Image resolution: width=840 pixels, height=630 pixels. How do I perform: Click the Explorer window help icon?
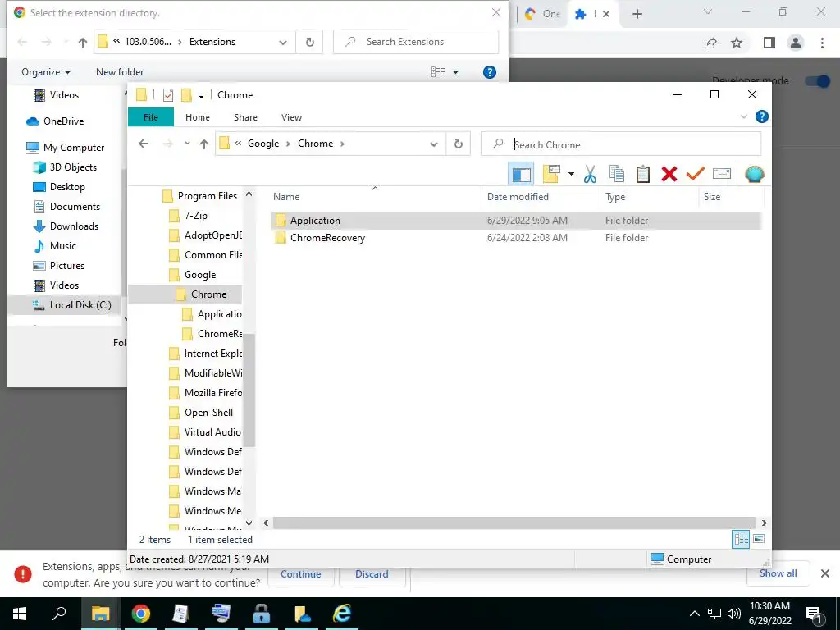point(761,116)
